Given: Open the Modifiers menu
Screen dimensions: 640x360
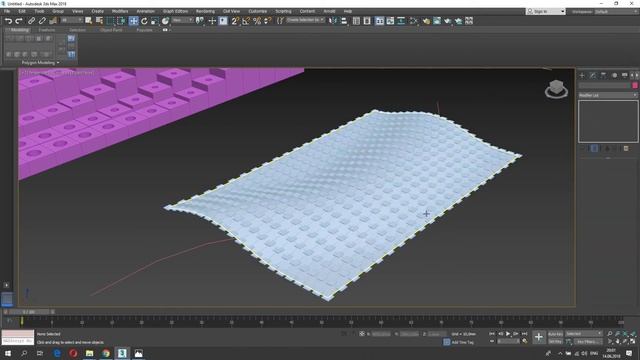Looking at the screenshot, I should coord(120,11).
